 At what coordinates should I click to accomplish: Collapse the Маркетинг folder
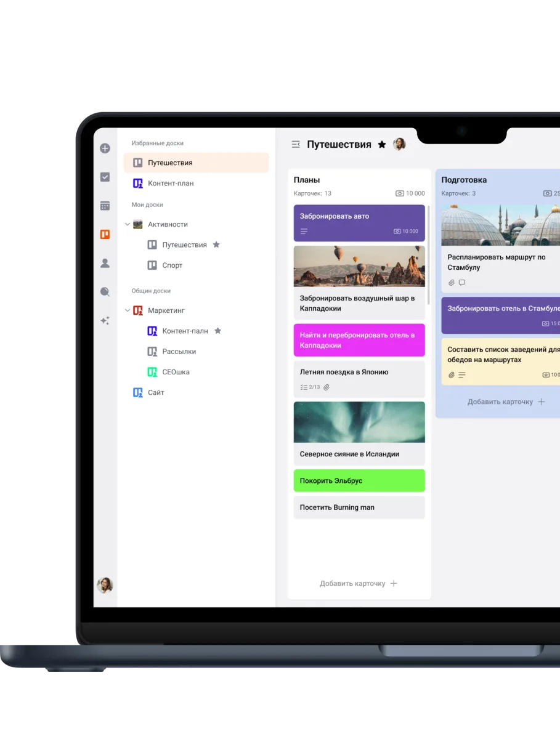pos(128,310)
